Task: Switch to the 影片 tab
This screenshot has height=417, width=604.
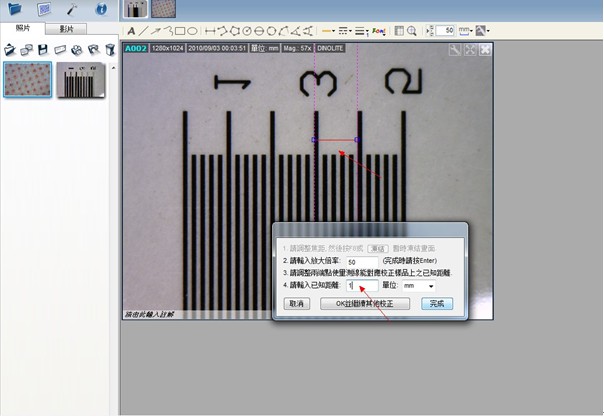Action: [x=66, y=30]
